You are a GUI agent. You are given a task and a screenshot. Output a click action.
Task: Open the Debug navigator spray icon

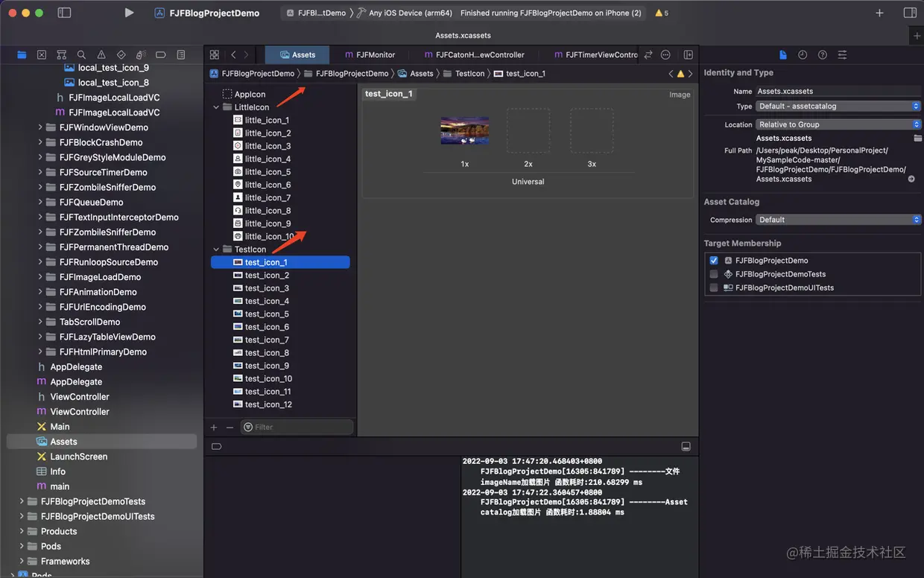141,54
